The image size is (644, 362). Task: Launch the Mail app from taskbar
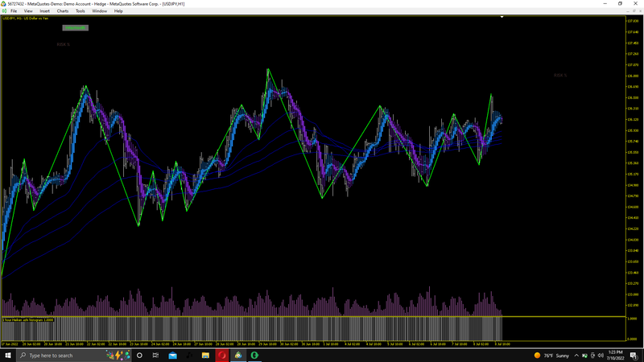[x=172, y=356]
